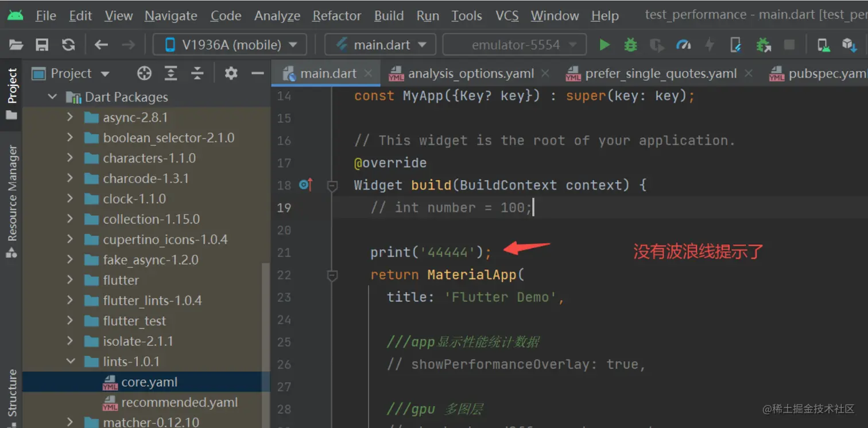868x428 pixels.
Task: Open the VCS menu
Action: coord(507,15)
